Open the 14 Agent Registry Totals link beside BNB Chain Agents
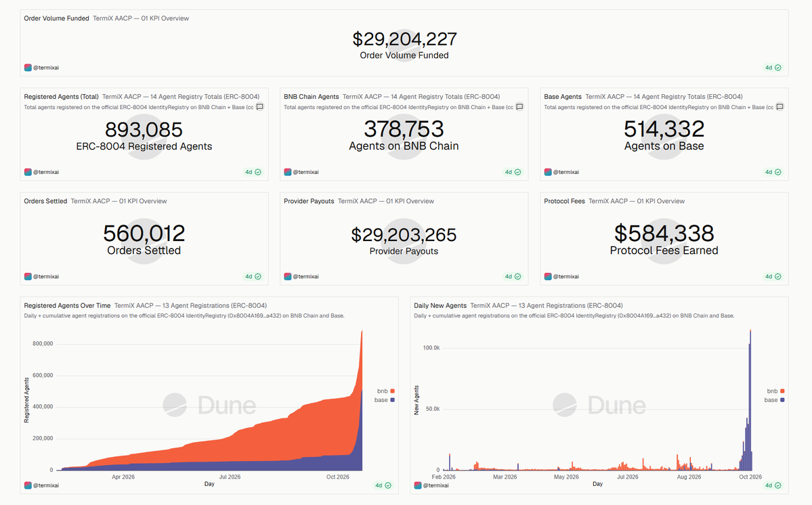Screen dimensions: 812x505 point(421,97)
